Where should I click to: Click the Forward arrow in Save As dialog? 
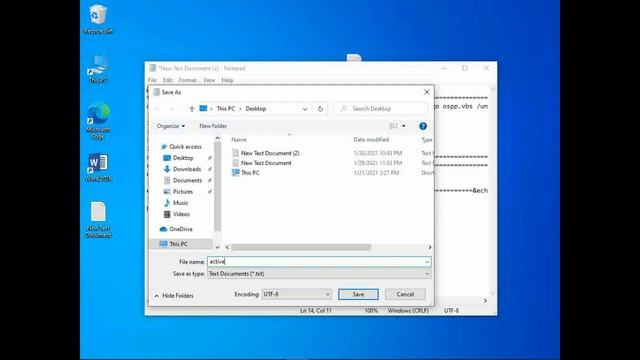(x=172, y=109)
